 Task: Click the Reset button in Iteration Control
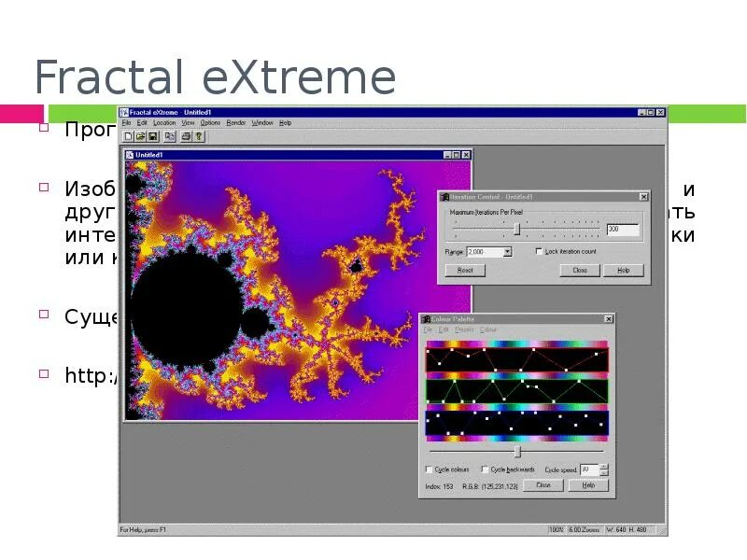click(465, 270)
